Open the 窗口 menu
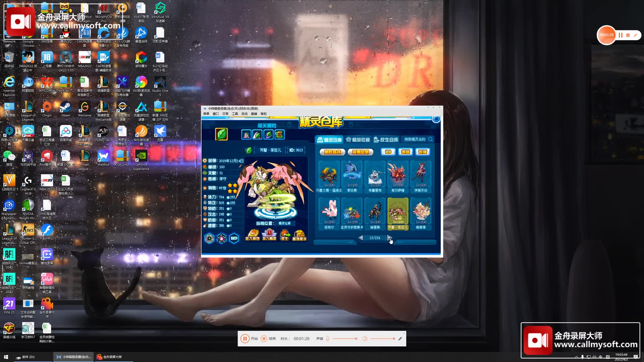Screen dimensions: 644x362 (x=216, y=114)
